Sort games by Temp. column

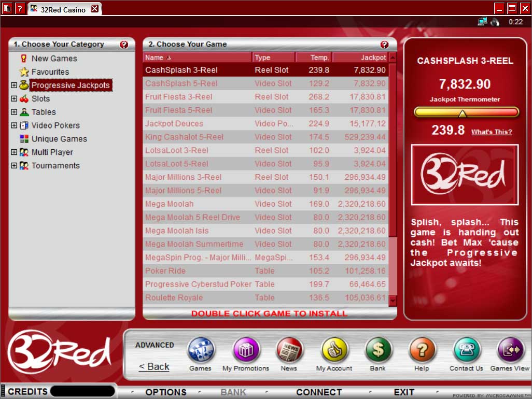(x=314, y=58)
